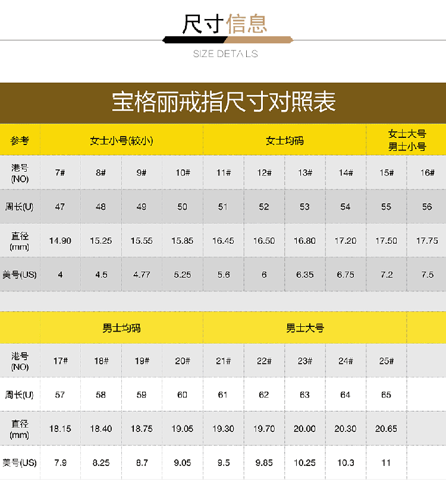The height and width of the screenshot is (504, 446).
Task: Click US size value 7.2
Action: tap(386, 275)
